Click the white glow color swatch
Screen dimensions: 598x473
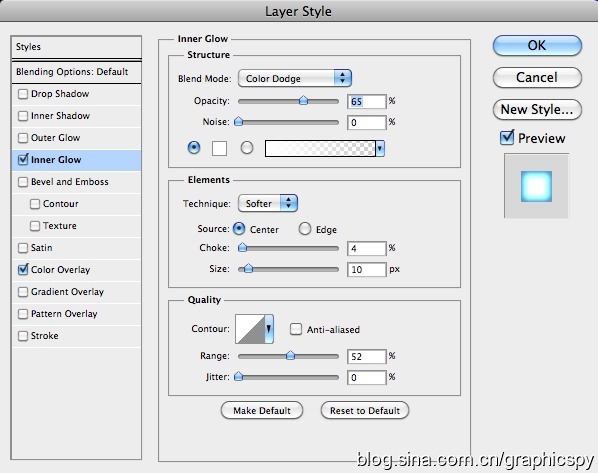click(219, 148)
